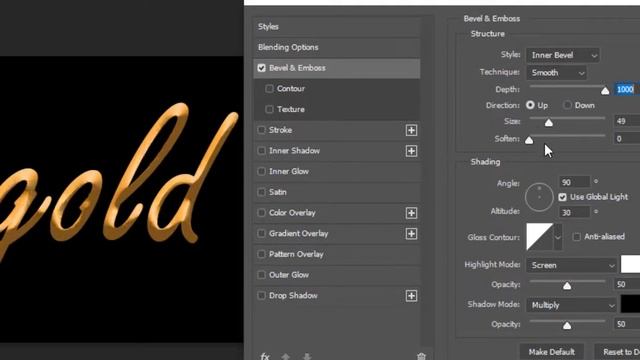Open the fx add-style menu icon
This screenshot has height=360, width=640.
[265, 356]
